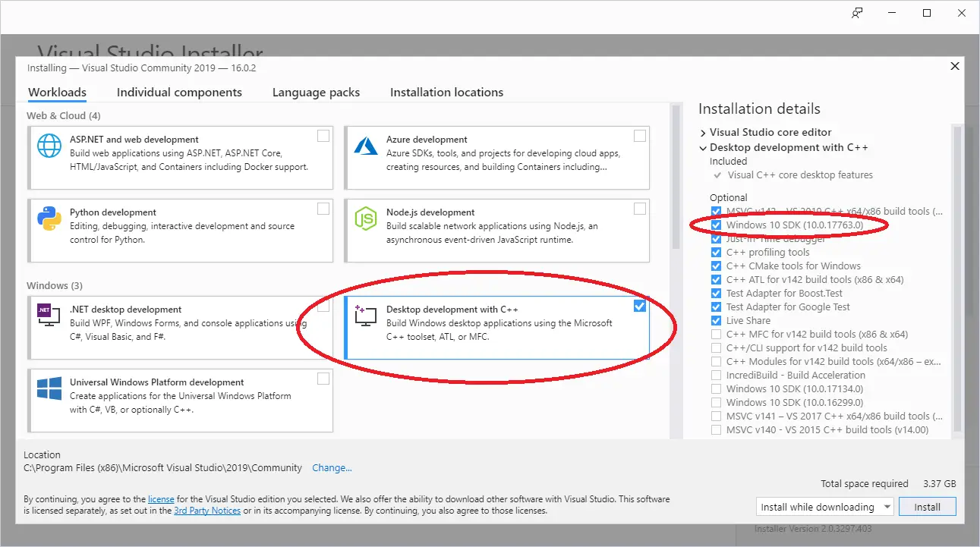Click the .NET desktop development icon
This screenshot has height=547, width=980.
[x=49, y=316]
